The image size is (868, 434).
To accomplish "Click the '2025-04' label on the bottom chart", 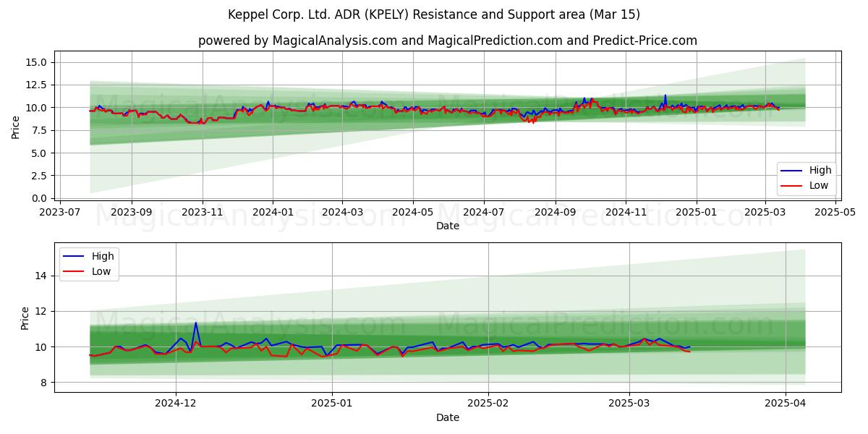I will click(x=786, y=405).
